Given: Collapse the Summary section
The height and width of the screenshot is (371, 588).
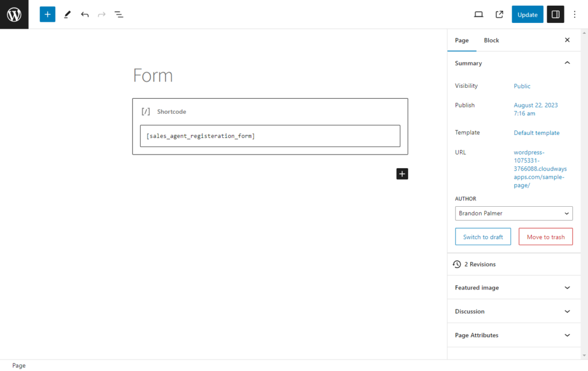Looking at the screenshot, I should point(567,63).
